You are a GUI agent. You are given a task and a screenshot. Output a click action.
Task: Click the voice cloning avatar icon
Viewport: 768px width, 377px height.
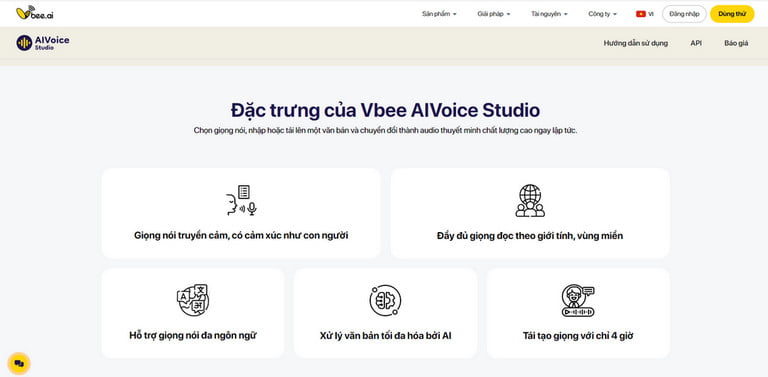pyautogui.click(x=578, y=300)
